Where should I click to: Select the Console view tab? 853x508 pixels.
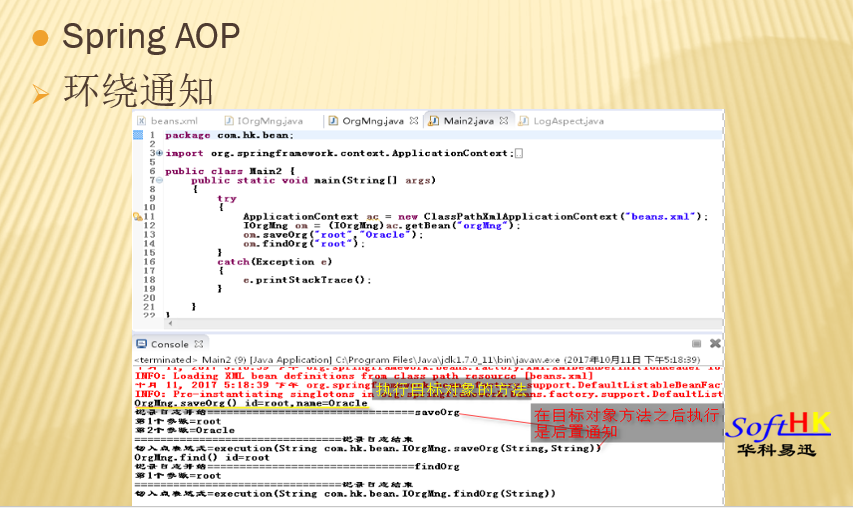tap(169, 344)
